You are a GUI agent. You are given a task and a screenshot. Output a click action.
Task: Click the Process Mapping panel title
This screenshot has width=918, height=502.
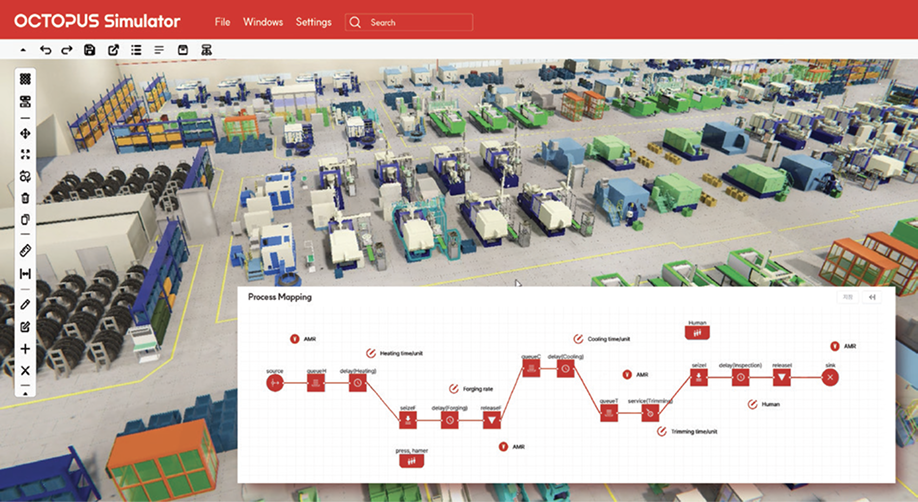coord(280,297)
